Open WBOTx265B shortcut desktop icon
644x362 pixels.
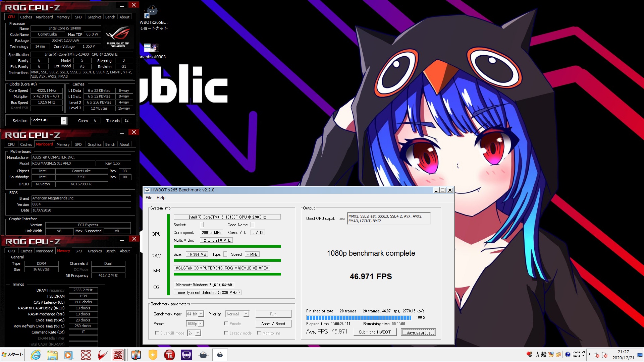click(x=153, y=17)
